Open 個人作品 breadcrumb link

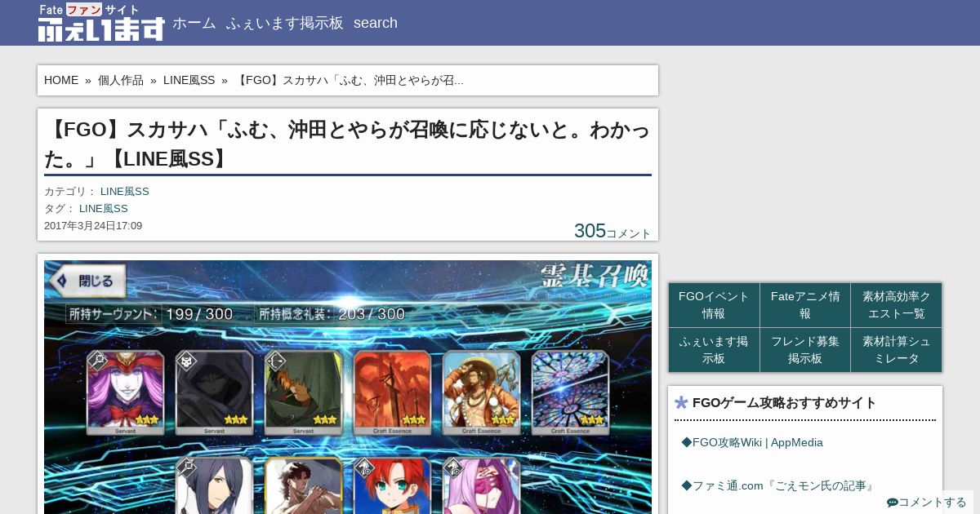tap(121, 80)
